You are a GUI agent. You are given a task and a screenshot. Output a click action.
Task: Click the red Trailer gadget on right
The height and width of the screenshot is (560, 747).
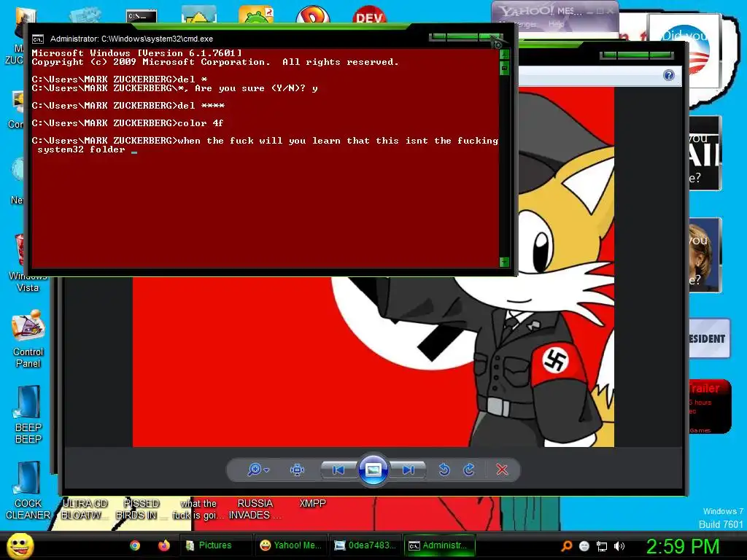coord(710,406)
